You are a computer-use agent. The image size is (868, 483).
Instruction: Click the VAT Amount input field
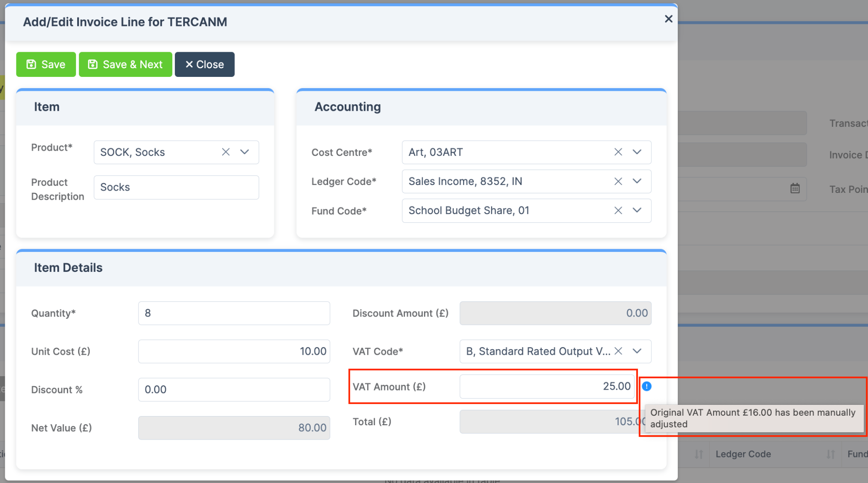click(x=547, y=386)
